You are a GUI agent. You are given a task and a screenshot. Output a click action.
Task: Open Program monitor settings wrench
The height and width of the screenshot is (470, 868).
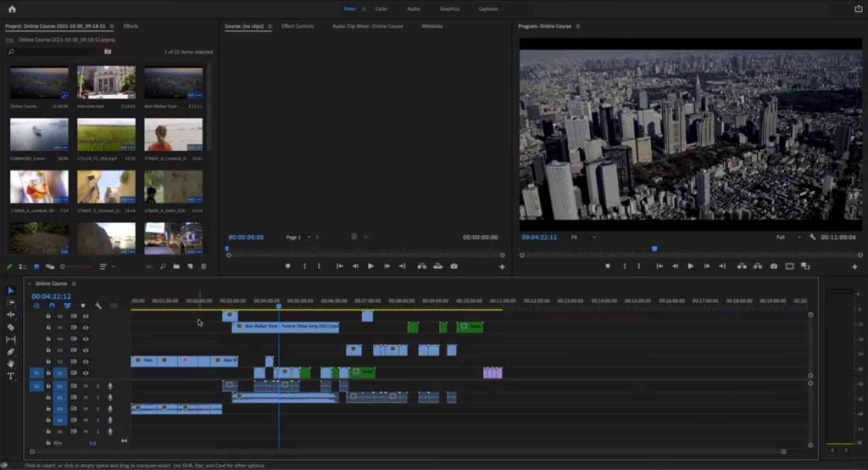tap(812, 238)
